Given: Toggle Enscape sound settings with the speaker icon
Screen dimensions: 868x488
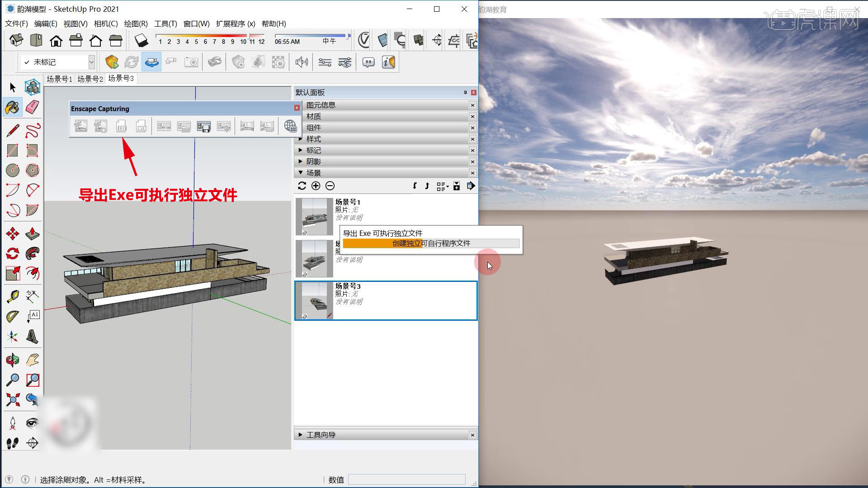Looking at the screenshot, I should coord(302,62).
